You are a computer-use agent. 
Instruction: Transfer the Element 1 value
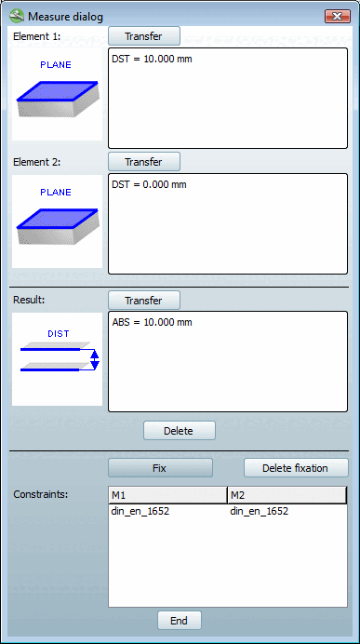[143, 36]
